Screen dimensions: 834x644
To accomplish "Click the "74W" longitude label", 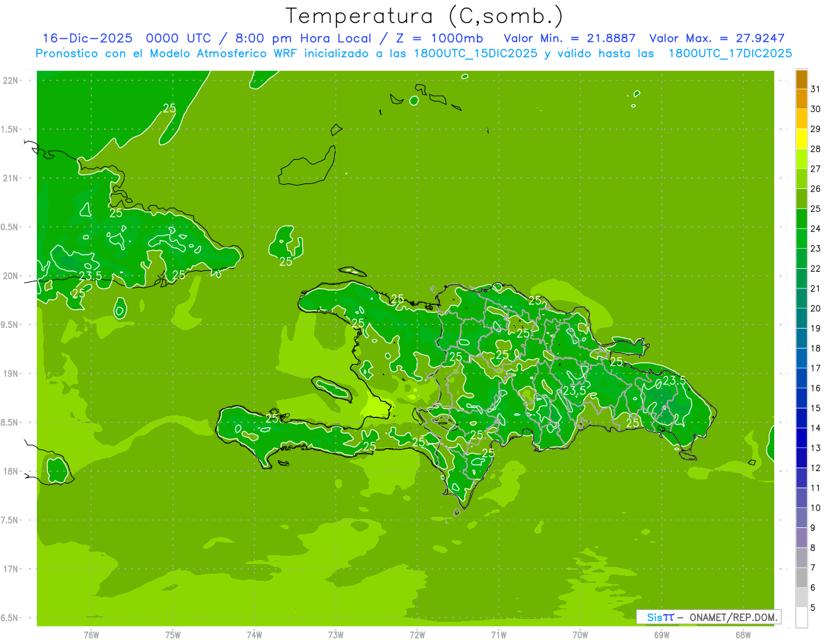I will click(x=254, y=635).
